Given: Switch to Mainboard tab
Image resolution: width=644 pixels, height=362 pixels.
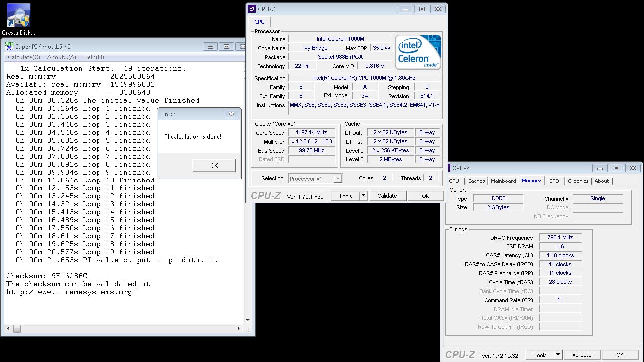Looking at the screenshot, I should 503,181.
